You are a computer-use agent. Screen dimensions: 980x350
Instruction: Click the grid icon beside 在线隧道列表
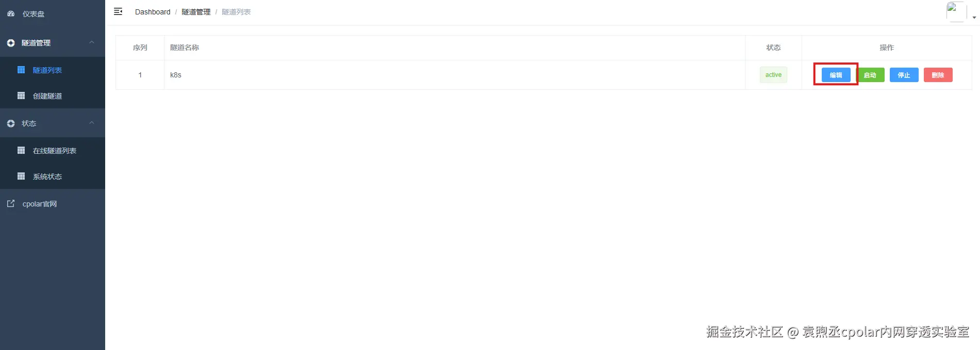pos(21,150)
